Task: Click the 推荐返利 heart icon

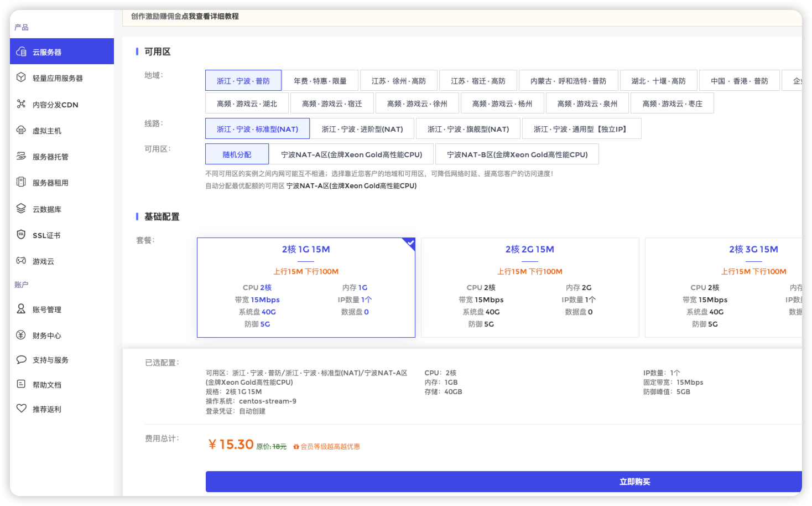Action: tap(21, 408)
